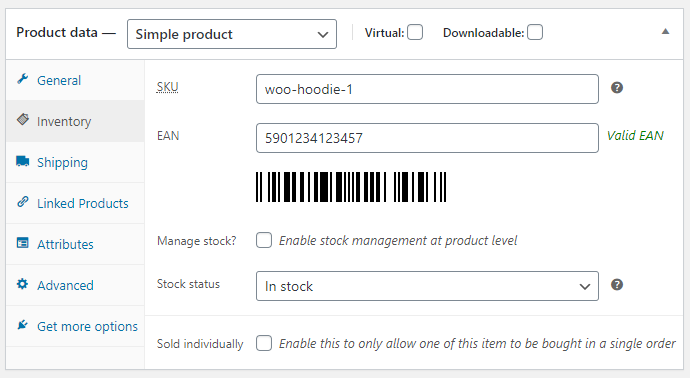The image size is (690, 378).
Task: Click the chain link icon for Linked Products
Action: coord(23,202)
